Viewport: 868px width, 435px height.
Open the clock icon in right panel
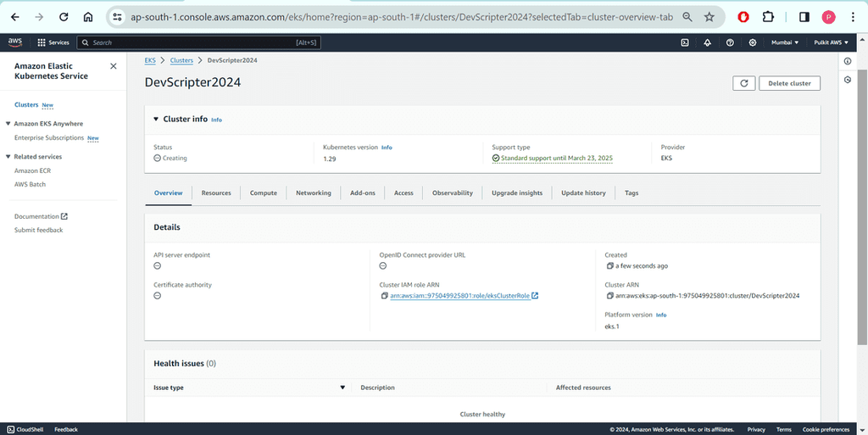pos(848,81)
